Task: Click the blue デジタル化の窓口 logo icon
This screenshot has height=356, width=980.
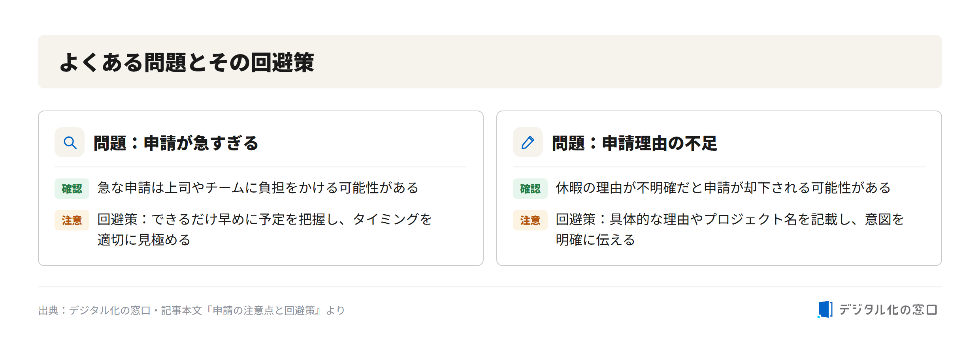Action: pyautogui.click(x=825, y=309)
